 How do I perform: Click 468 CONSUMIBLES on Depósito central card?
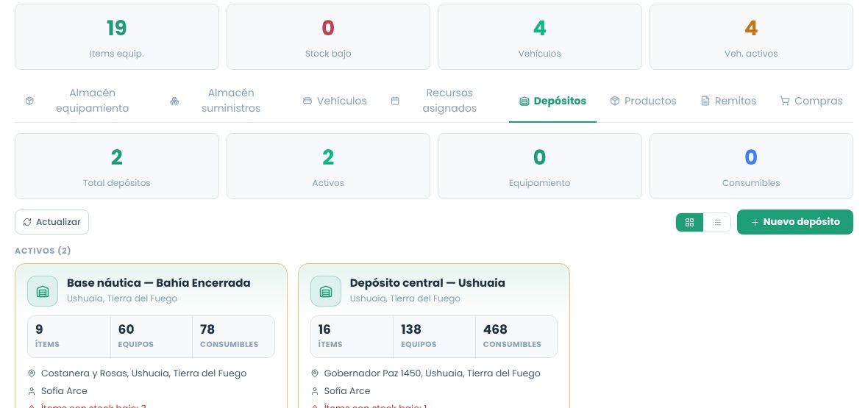pyautogui.click(x=516, y=337)
